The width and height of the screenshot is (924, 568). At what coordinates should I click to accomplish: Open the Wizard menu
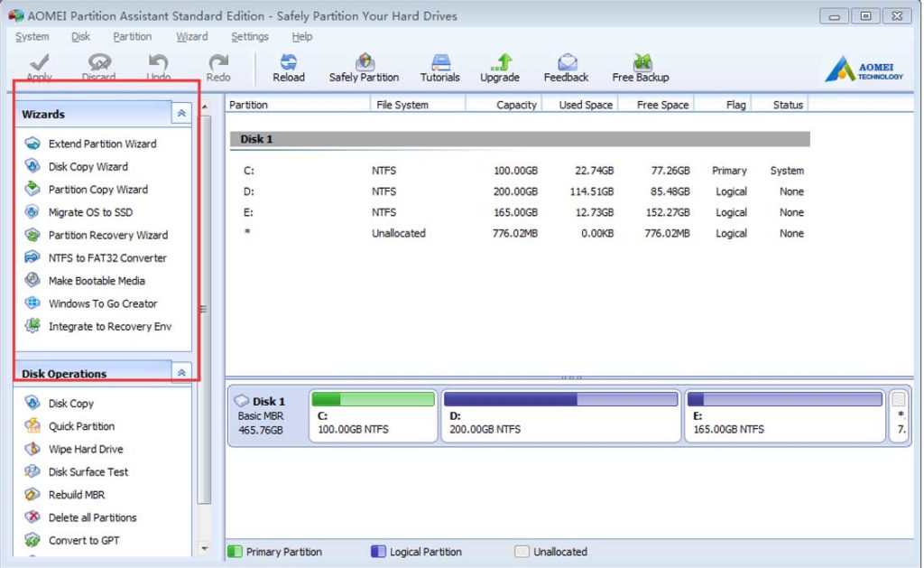pyautogui.click(x=192, y=36)
